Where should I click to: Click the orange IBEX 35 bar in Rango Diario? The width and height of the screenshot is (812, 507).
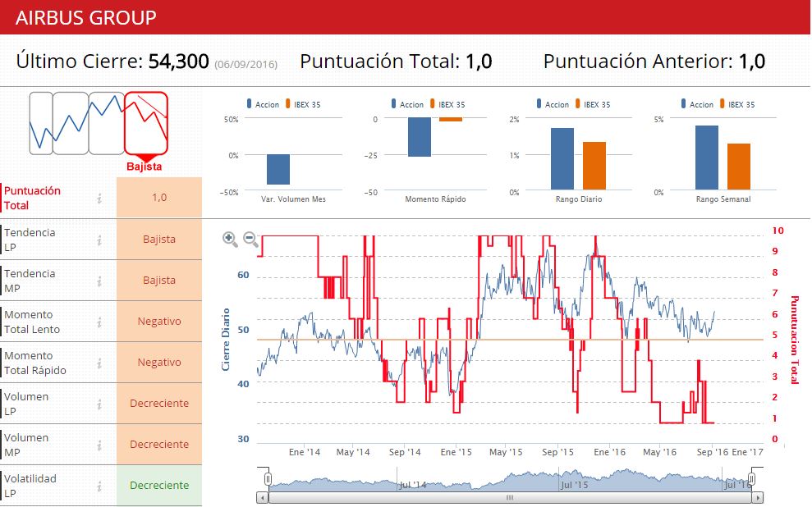click(x=594, y=166)
